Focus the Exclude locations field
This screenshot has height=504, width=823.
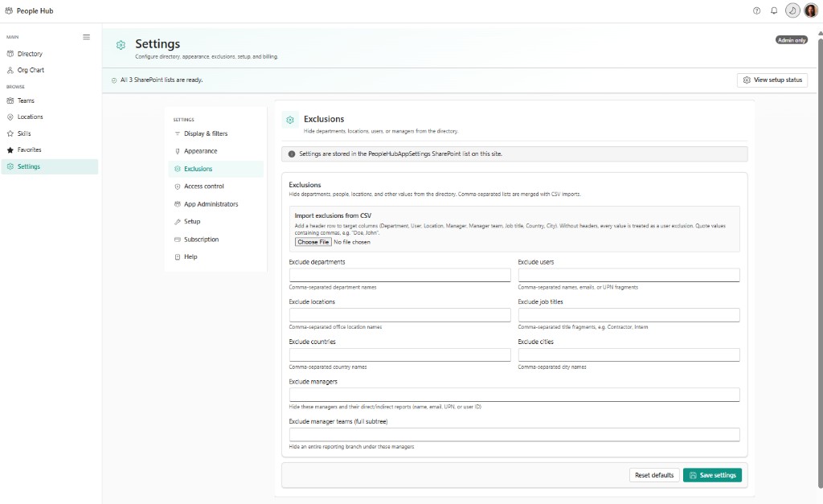[399, 315]
